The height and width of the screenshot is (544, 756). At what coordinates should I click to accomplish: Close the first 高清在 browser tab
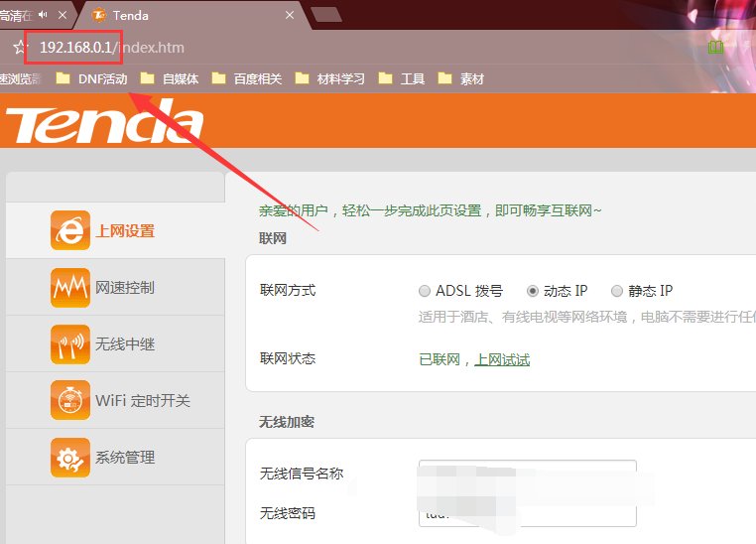(63, 15)
